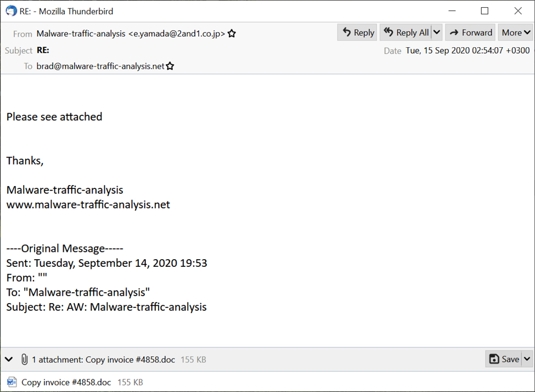Open the Save dropdown arrow

pos(527,359)
